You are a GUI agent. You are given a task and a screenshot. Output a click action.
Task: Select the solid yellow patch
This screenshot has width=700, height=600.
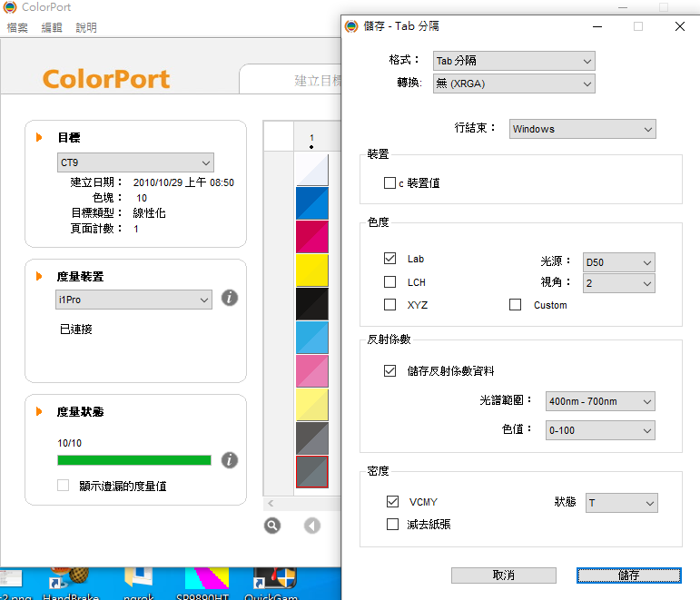pyautogui.click(x=312, y=270)
